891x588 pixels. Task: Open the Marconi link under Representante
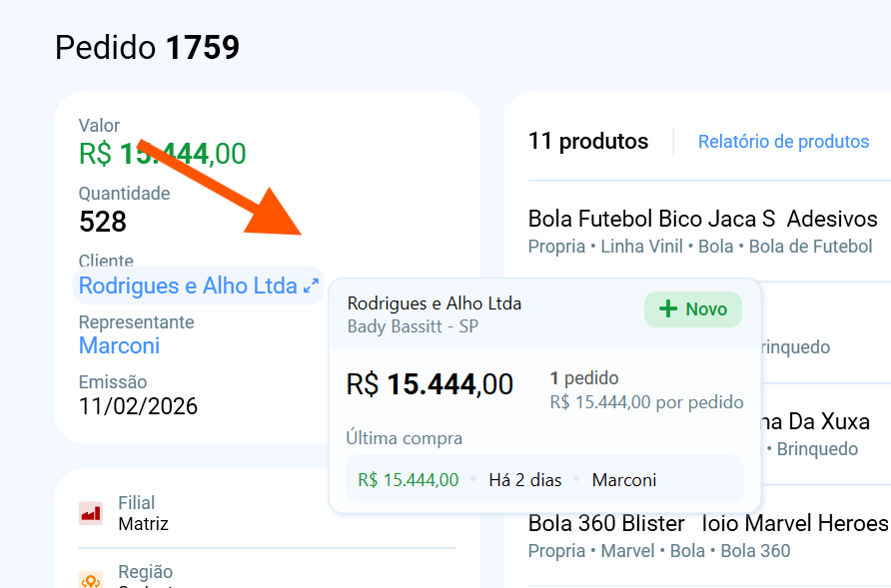[x=119, y=346]
